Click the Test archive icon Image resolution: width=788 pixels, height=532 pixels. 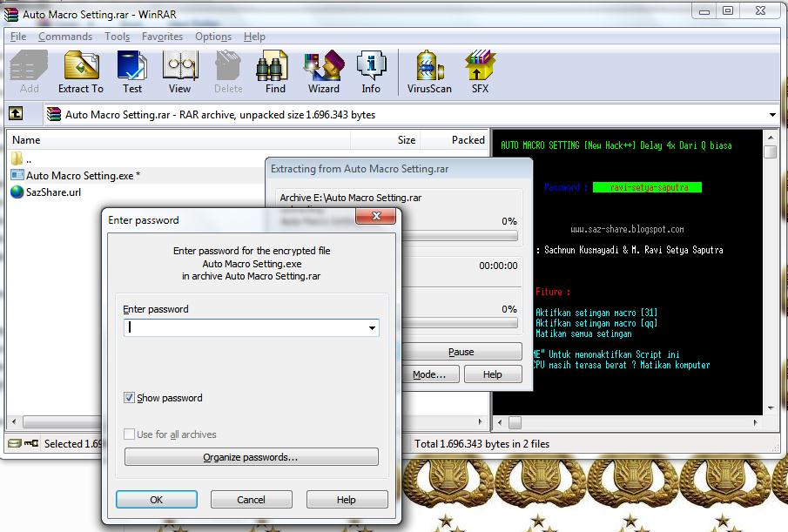[132, 71]
